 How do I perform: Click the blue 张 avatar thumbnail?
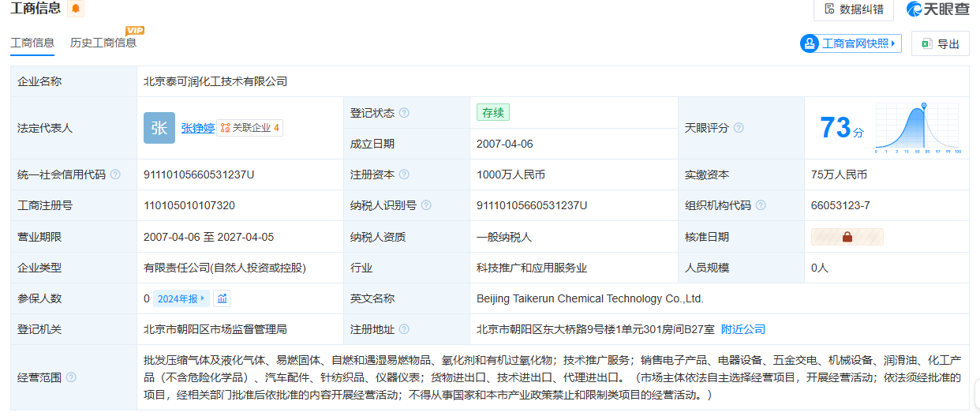[x=159, y=128]
